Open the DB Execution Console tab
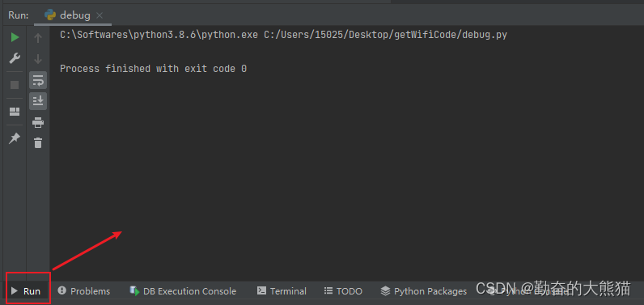This screenshot has height=305, width=644. pos(183,291)
